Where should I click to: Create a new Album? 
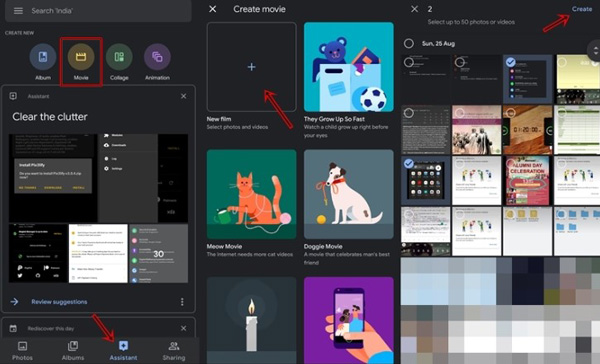click(x=43, y=57)
